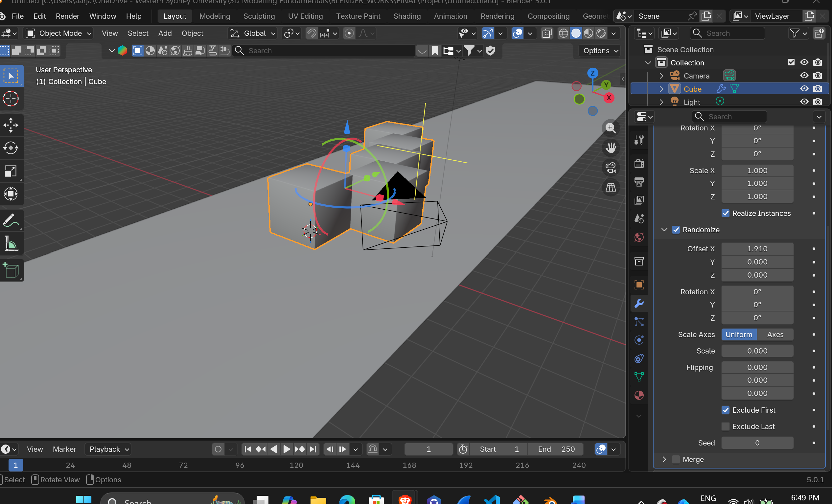Click the Offset X value field 1.910
This screenshot has height=504, width=832.
coord(757,249)
